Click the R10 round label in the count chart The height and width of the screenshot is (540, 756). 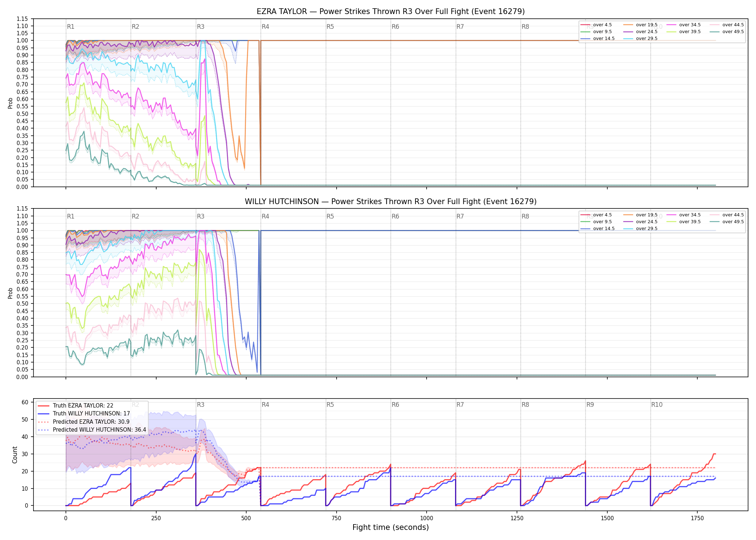(657, 405)
